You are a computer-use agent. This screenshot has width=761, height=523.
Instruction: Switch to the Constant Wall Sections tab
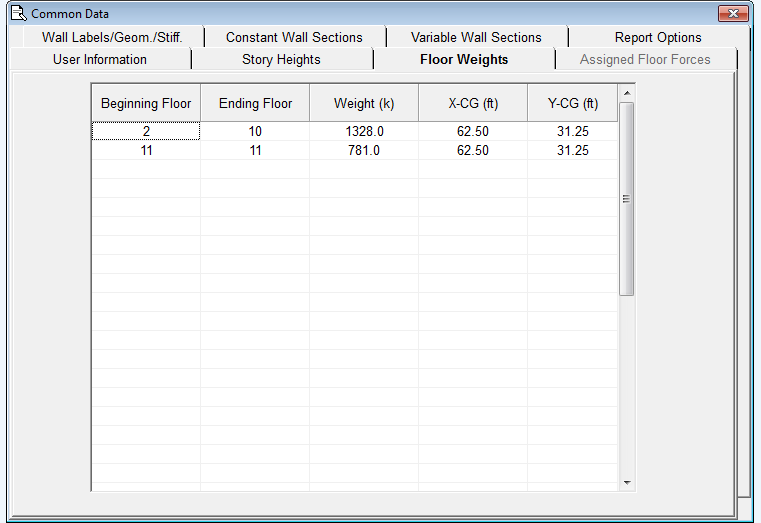294,37
